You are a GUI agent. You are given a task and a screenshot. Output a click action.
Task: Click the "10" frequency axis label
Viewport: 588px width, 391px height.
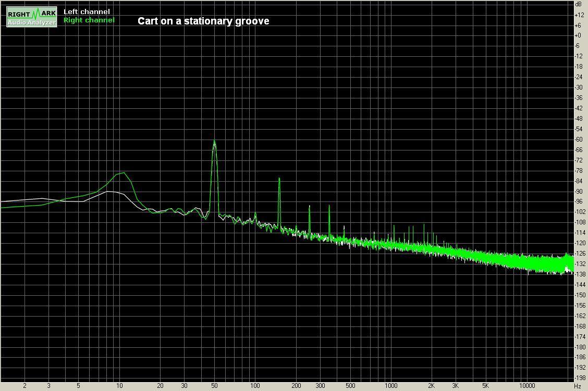119,386
